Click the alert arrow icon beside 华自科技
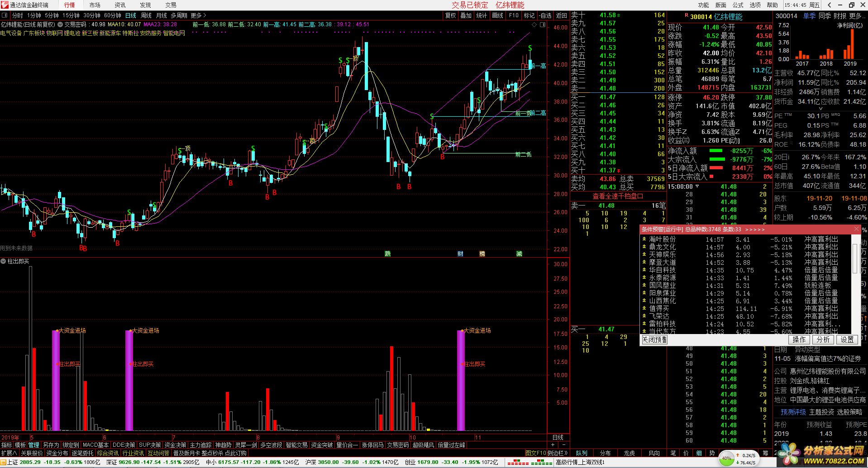Image resolution: width=868 pixels, height=468 pixels. point(644,270)
